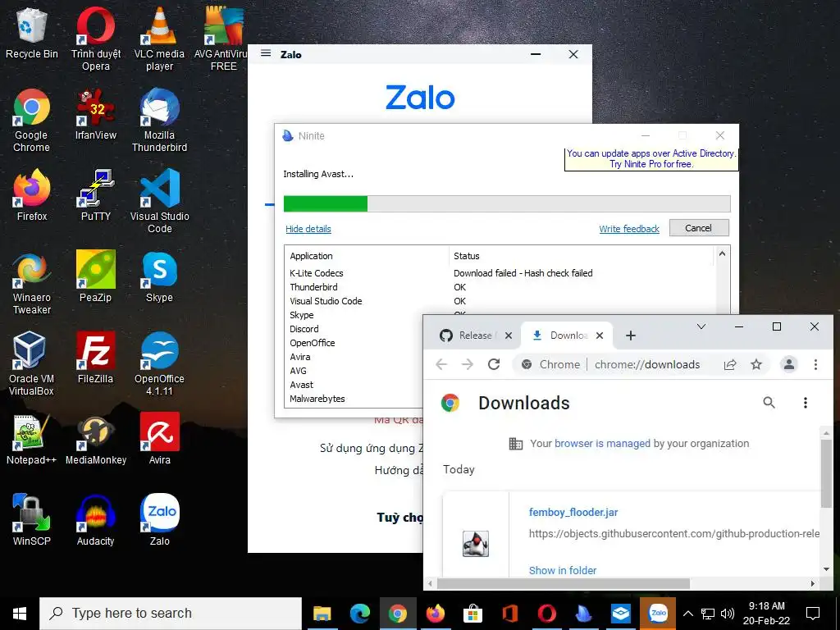
Task: Open the notification center icon
Action: pyautogui.click(x=813, y=614)
